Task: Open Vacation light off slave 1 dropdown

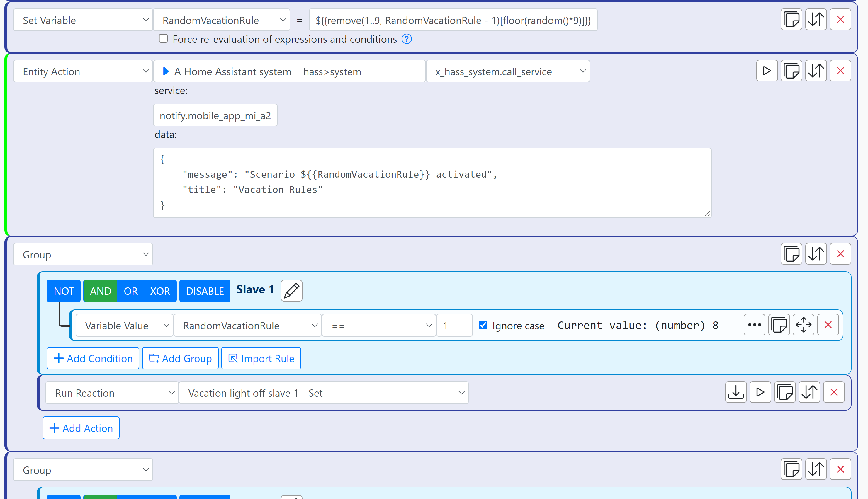Action: [324, 393]
